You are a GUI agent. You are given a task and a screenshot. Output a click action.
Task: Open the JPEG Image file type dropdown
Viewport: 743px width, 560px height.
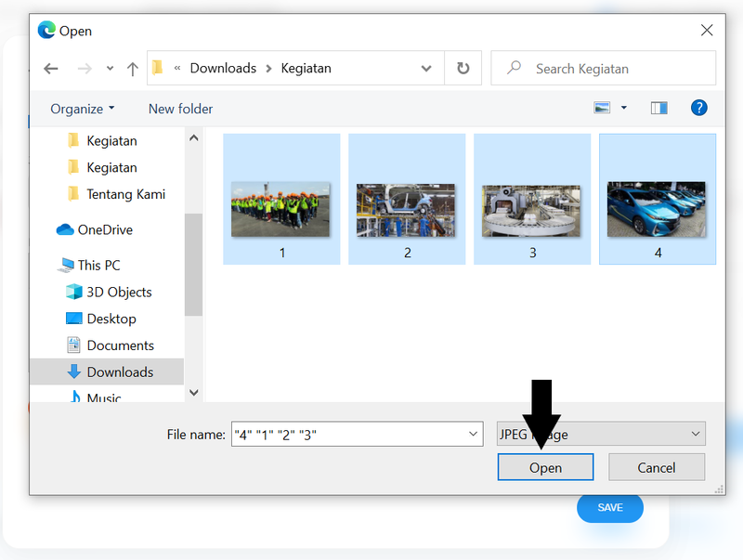pos(601,434)
